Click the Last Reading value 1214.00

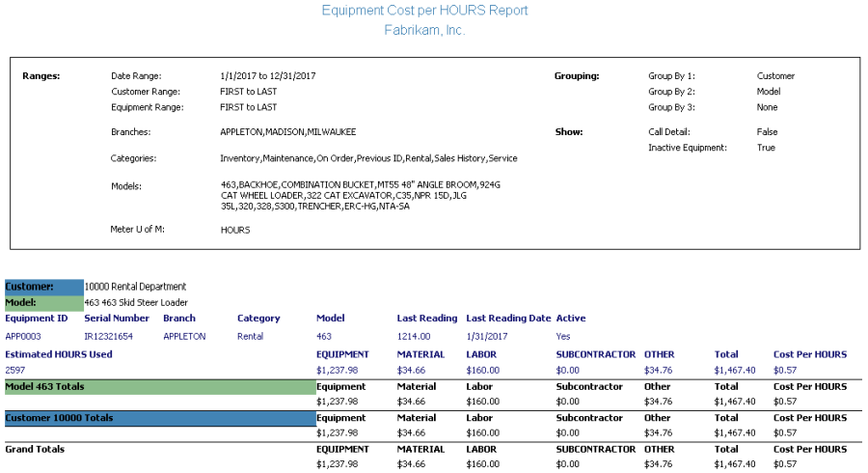pos(413,337)
